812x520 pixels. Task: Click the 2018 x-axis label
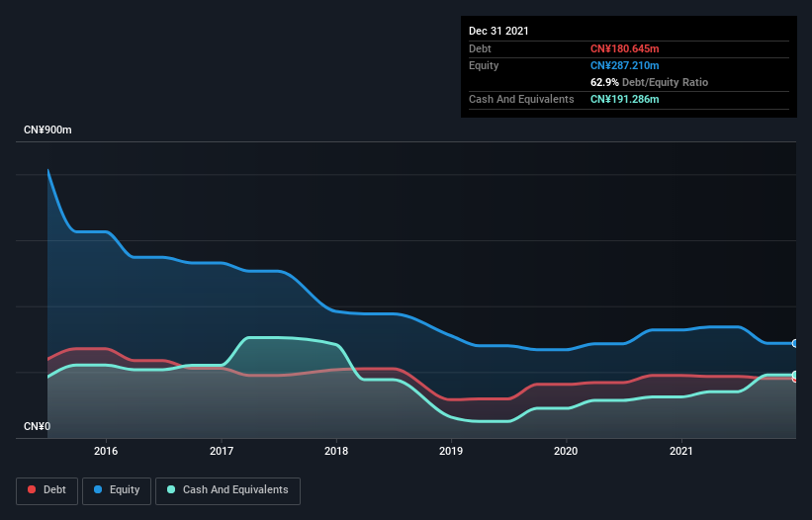click(x=336, y=451)
